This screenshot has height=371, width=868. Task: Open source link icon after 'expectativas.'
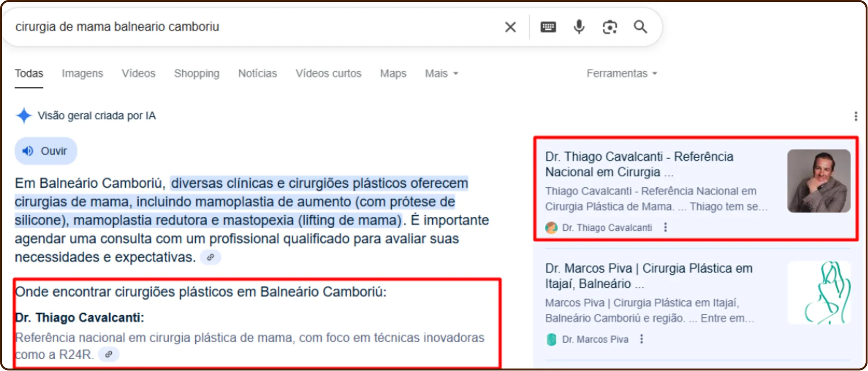pos(210,257)
